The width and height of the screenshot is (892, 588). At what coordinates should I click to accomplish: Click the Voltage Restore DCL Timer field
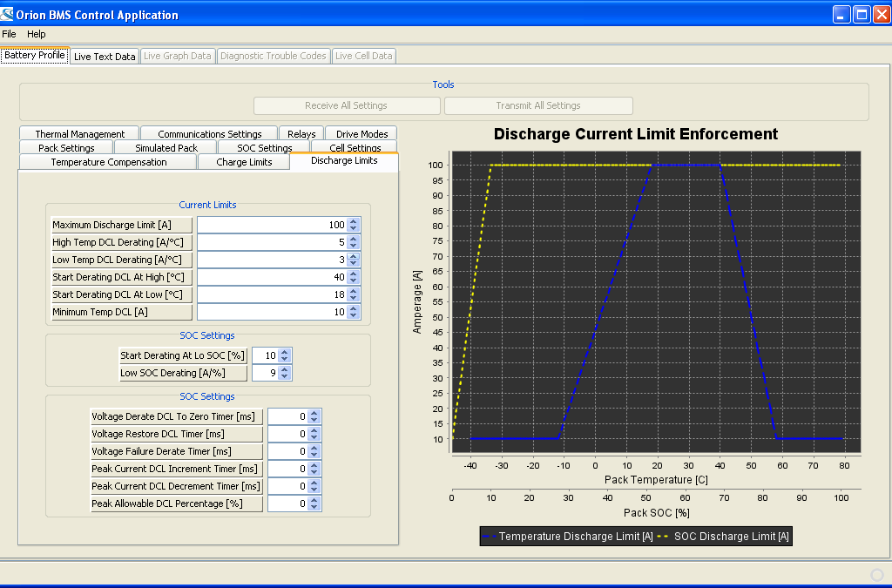[287, 434]
